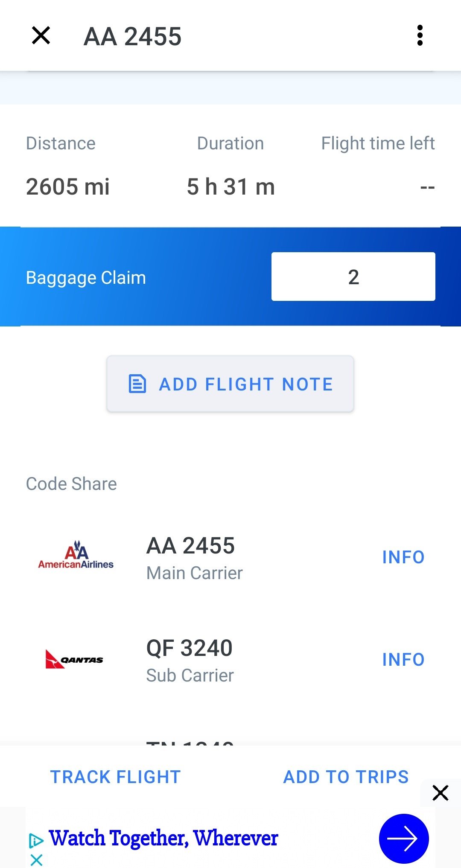Viewport: 461px width, 868px height.
Task: Click the note icon in Add Flight Note
Action: (x=137, y=384)
